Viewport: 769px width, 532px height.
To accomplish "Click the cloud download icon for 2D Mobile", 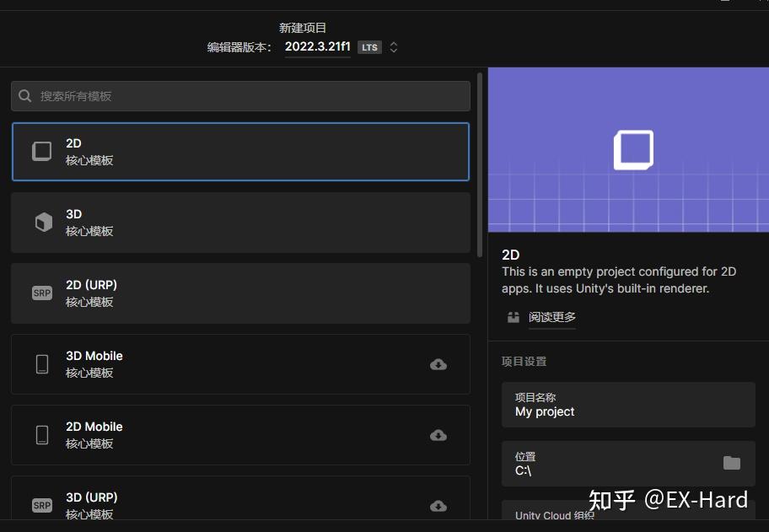I will tap(438, 435).
